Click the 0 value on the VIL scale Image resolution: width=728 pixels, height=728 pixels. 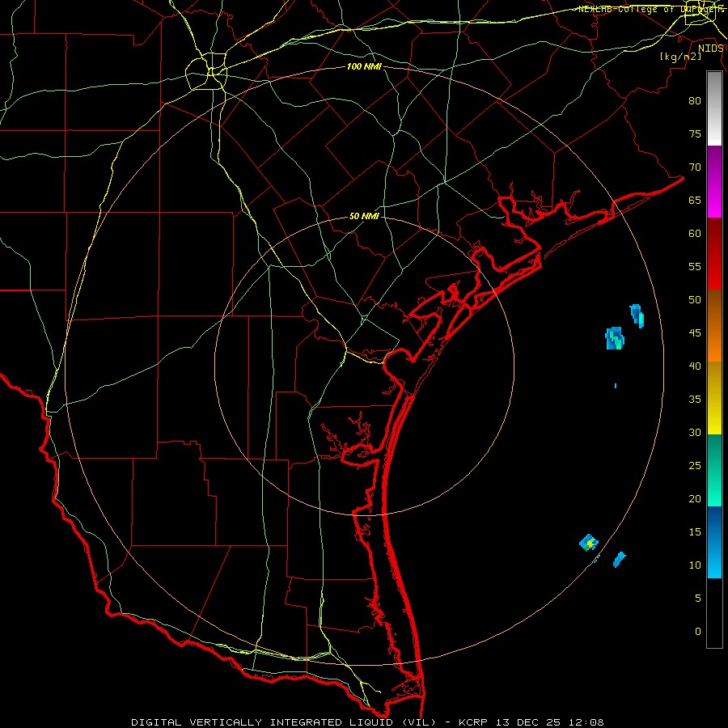698,632
